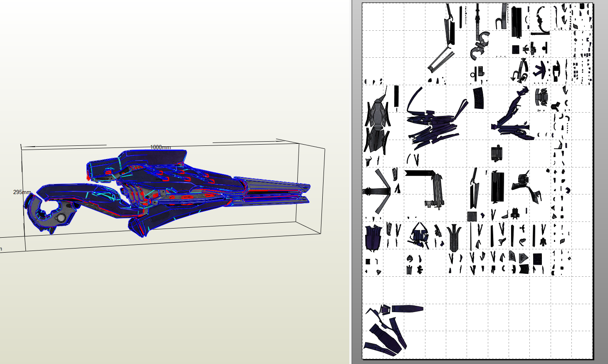The width and height of the screenshot is (608, 364).
Task: Select the gray trident-shaped pattern piece
Action: pyautogui.click(x=454, y=238)
